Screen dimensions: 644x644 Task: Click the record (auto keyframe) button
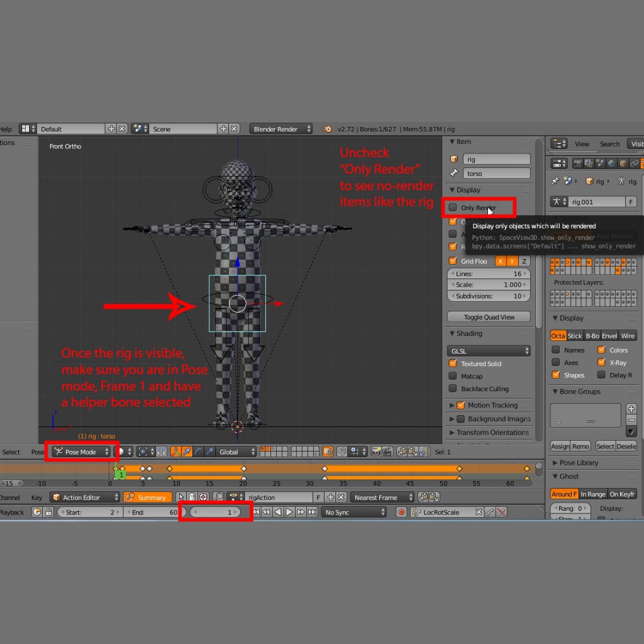[x=401, y=513]
